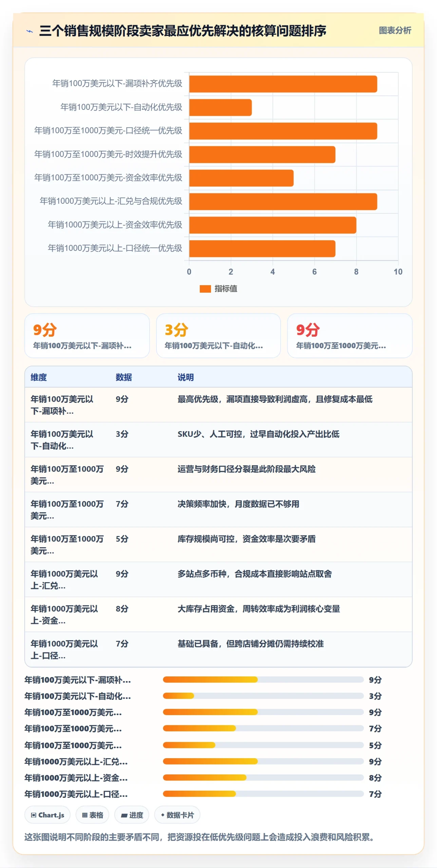Click x-axis tick label 6
Screen dimensions: 437x868
coord(315,272)
